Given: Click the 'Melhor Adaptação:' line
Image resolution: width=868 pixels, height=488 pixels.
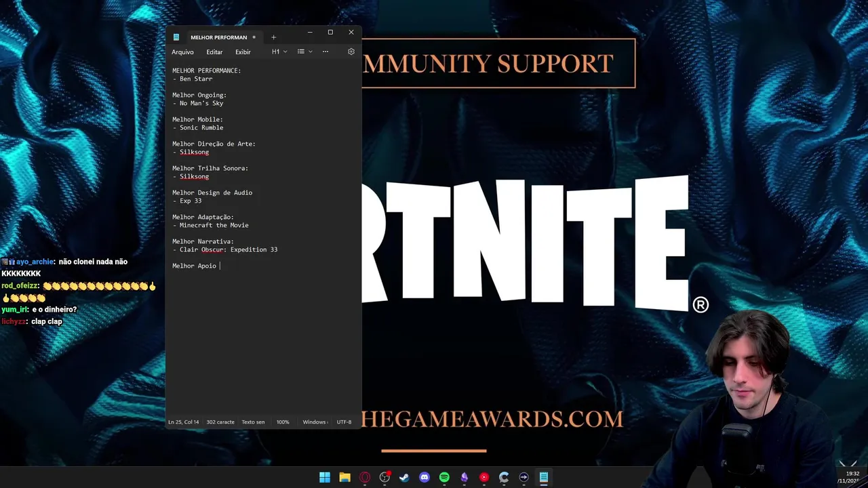Looking at the screenshot, I should click(203, 217).
